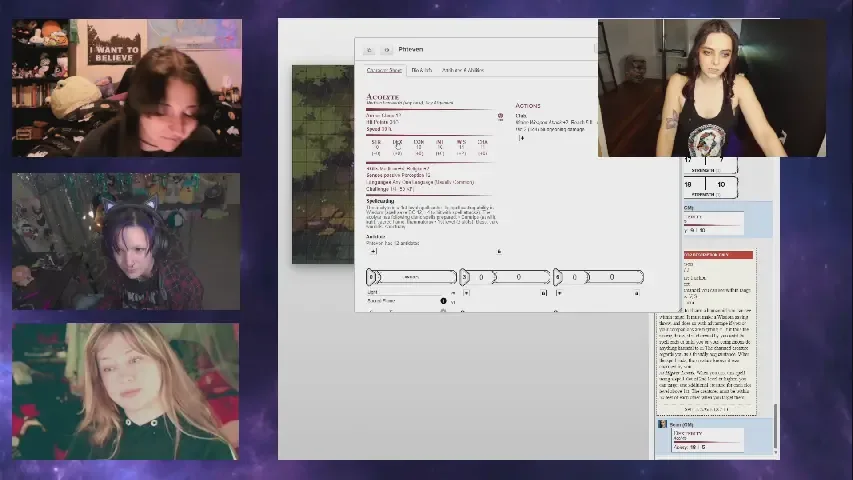This screenshot has width=853, height=480.
Task: Add a new action under Actions
Action: click(x=521, y=138)
